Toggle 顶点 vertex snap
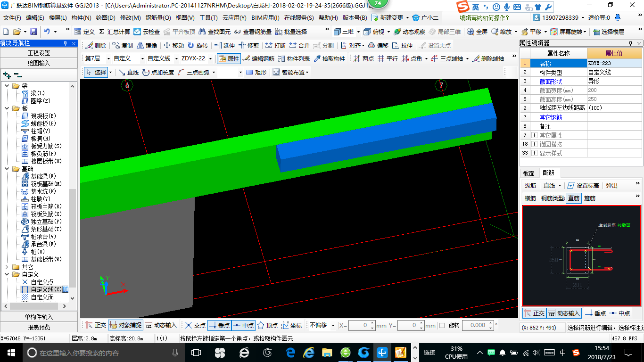Screen dimensions: 644x362 point(267,325)
